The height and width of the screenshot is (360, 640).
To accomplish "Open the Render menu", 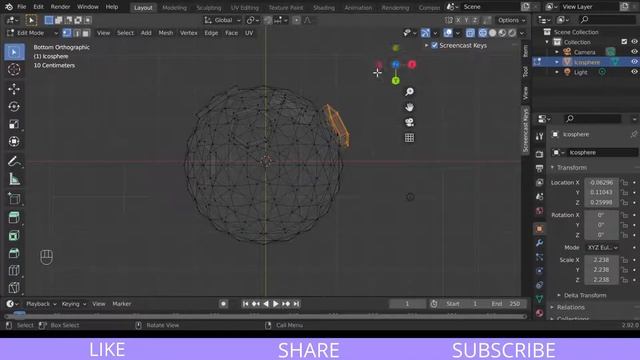I will click(60, 7).
